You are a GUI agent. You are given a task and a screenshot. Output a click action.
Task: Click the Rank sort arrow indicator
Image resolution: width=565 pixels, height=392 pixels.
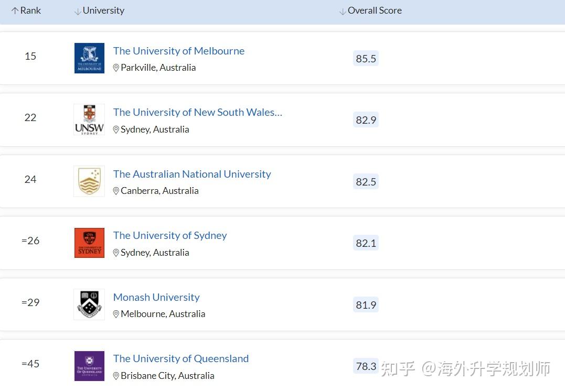coord(15,9)
